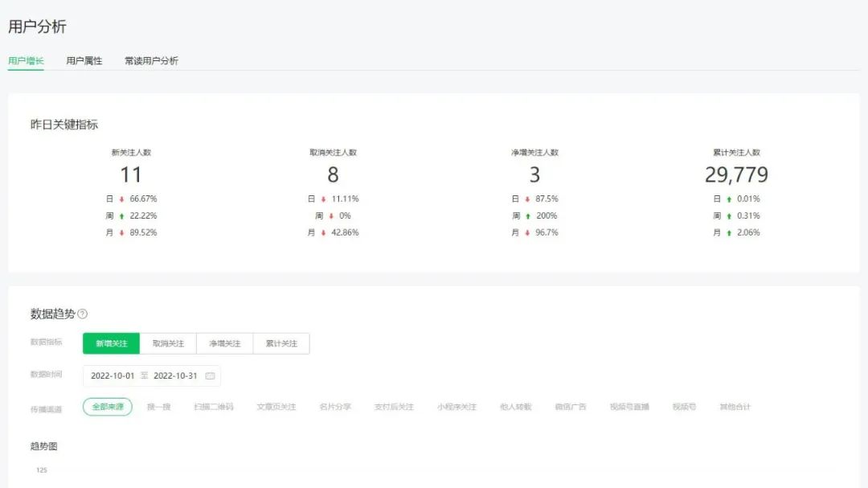This screenshot has width=868, height=488.
Task: Open the start date 2022-10-01 picker
Action: pyautogui.click(x=113, y=375)
